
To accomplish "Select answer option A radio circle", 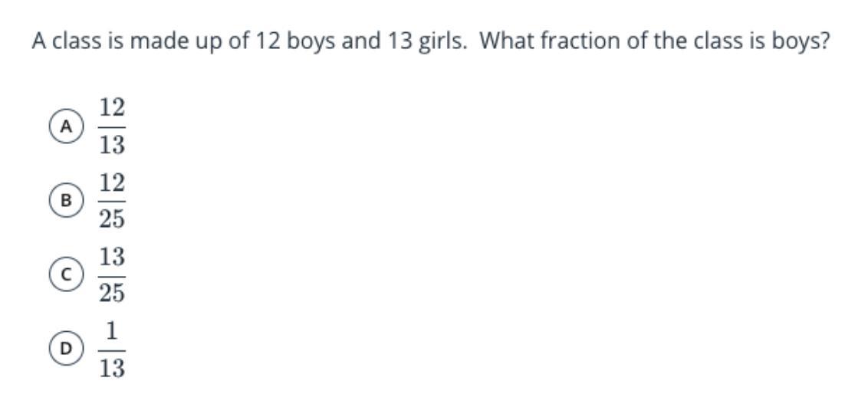I will tap(65, 126).
